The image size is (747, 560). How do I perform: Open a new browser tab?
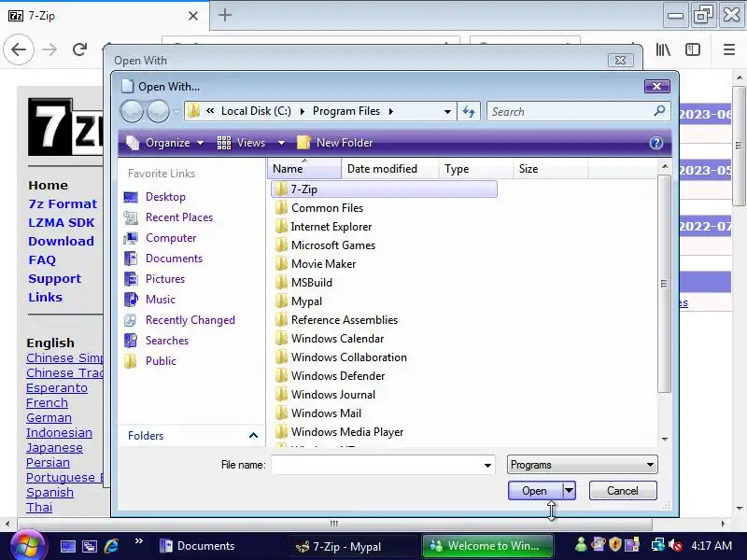(x=225, y=15)
